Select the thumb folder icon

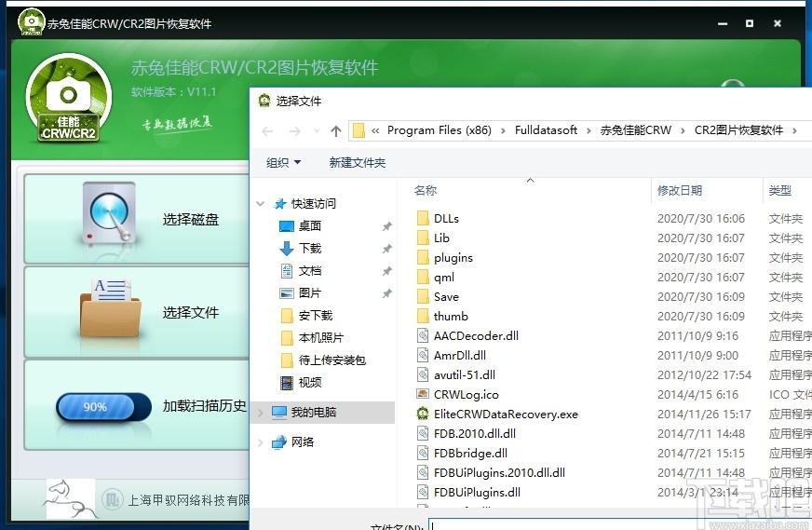(x=423, y=316)
